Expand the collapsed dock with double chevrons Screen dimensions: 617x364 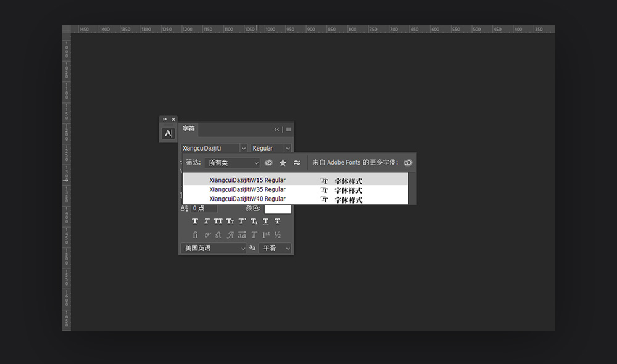pos(165,119)
